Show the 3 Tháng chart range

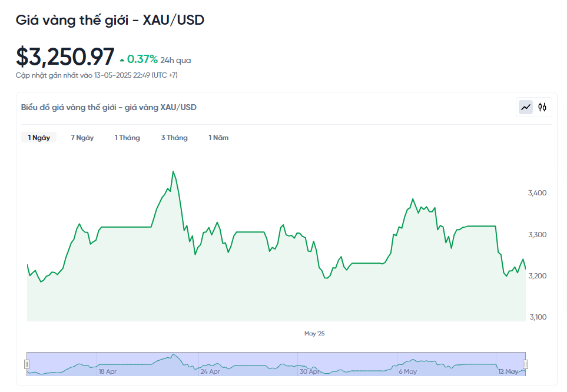tap(174, 138)
